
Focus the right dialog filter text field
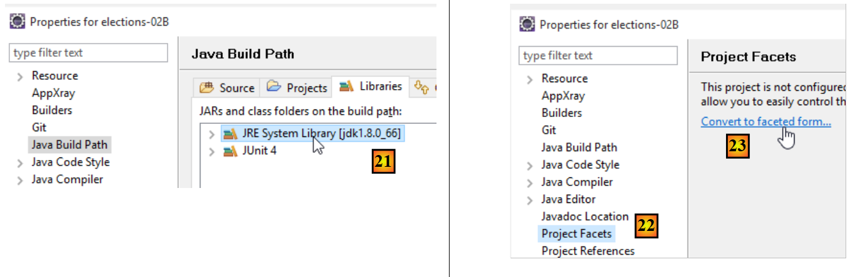point(598,55)
